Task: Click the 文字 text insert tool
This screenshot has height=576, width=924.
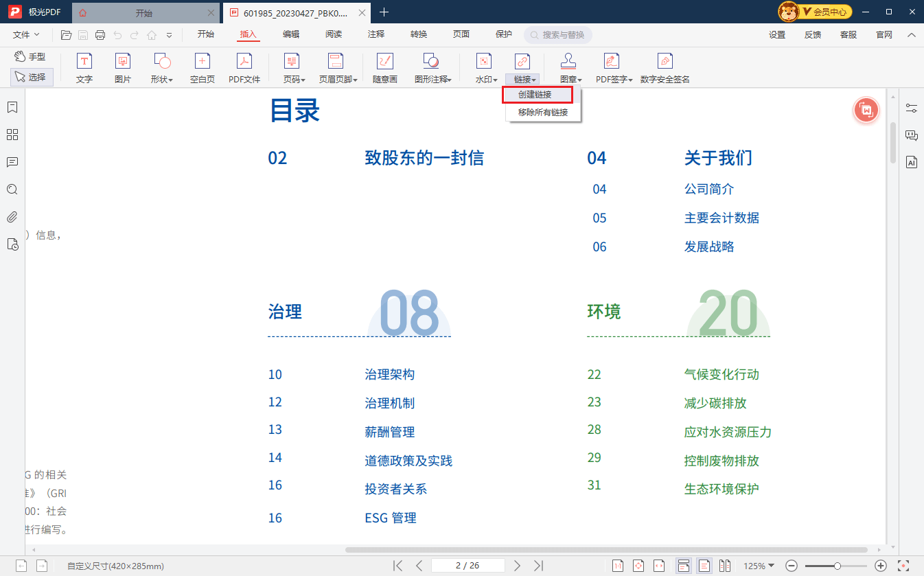Action: click(x=84, y=69)
